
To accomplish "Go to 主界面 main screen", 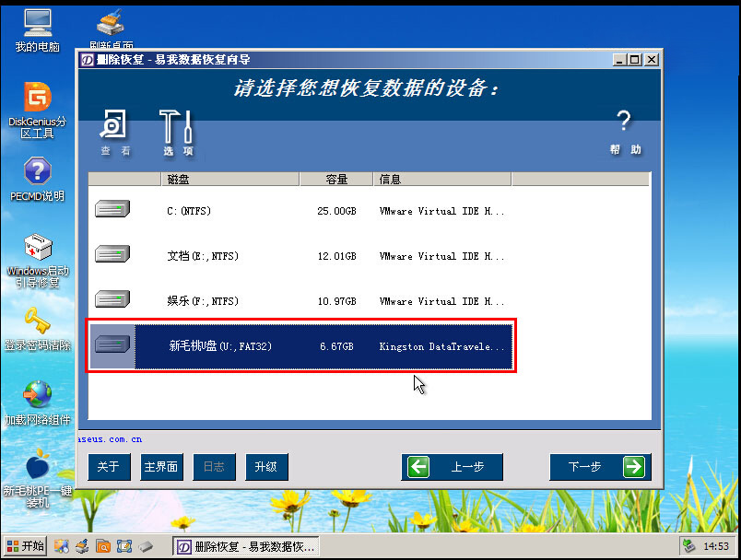I will click(x=161, y=467).
